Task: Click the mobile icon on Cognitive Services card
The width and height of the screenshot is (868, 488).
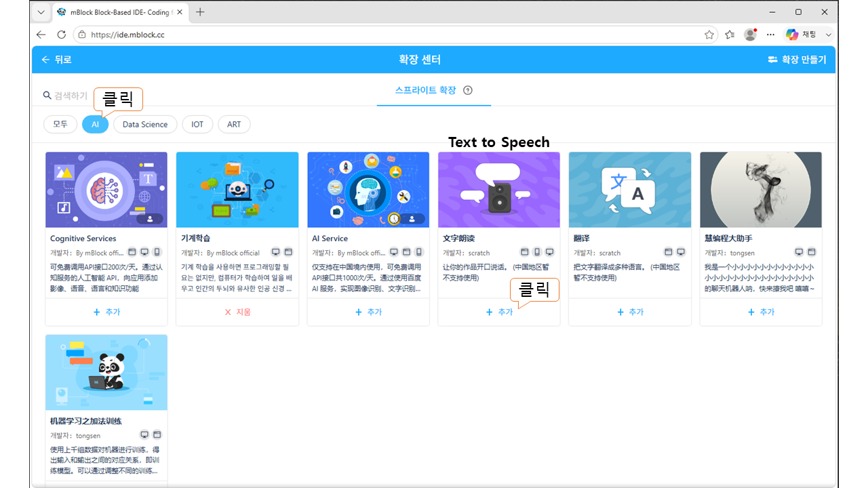Action: pyautogui.click(x=157, y=252)
